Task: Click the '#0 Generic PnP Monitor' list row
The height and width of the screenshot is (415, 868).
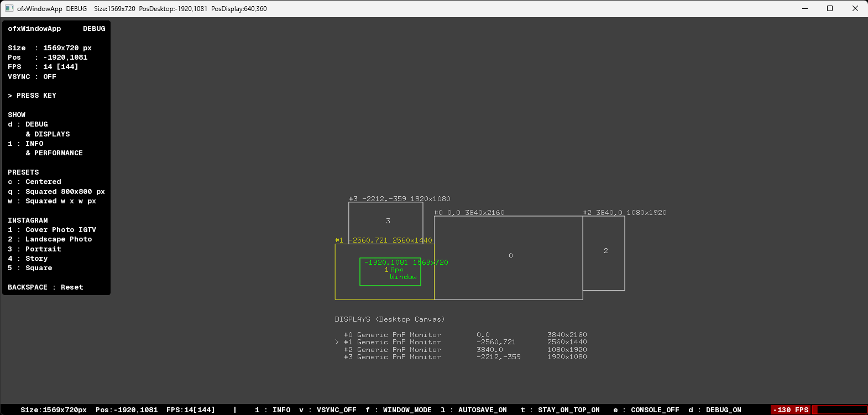Action: (466, 335)
